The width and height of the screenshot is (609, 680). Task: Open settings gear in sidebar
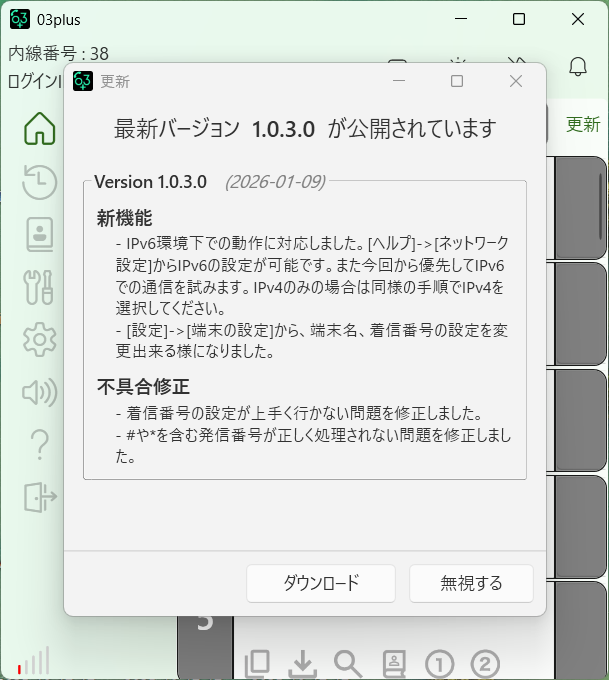click(39, 340)
